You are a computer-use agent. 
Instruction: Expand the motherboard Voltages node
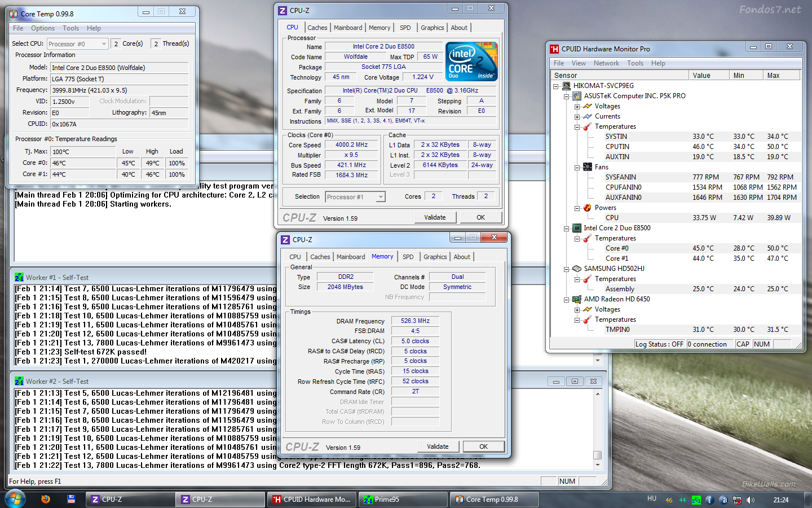(x=577, y=107)
